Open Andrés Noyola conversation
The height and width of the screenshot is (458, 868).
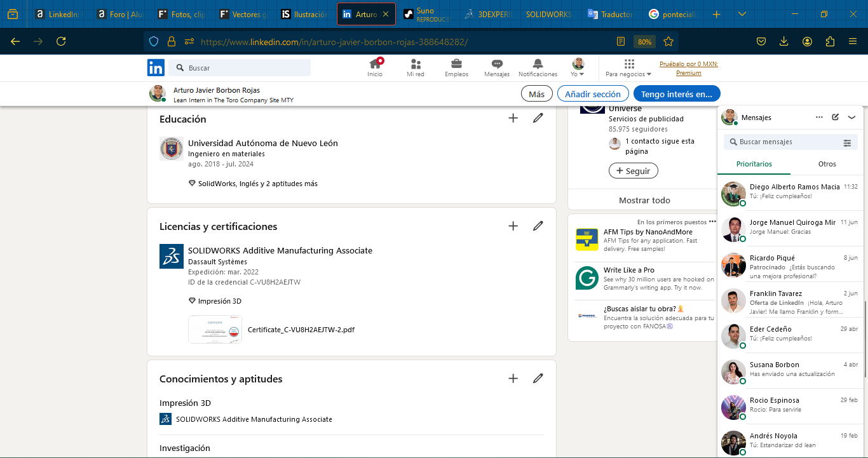[x=790, y=441]
